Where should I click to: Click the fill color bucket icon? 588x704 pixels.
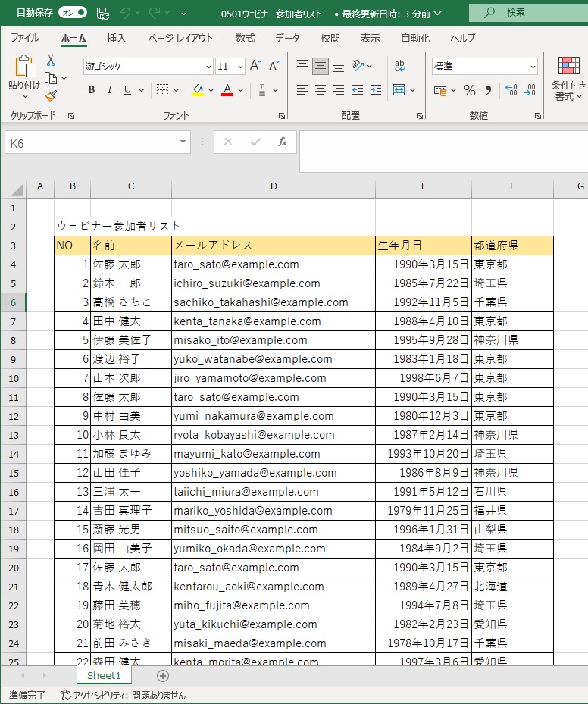(x=198, y=90)
